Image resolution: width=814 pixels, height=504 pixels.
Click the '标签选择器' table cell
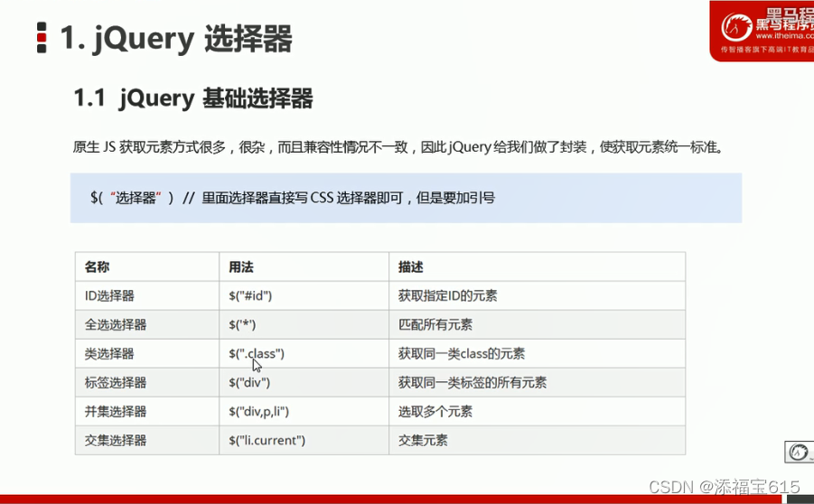(x=147, y=383)
